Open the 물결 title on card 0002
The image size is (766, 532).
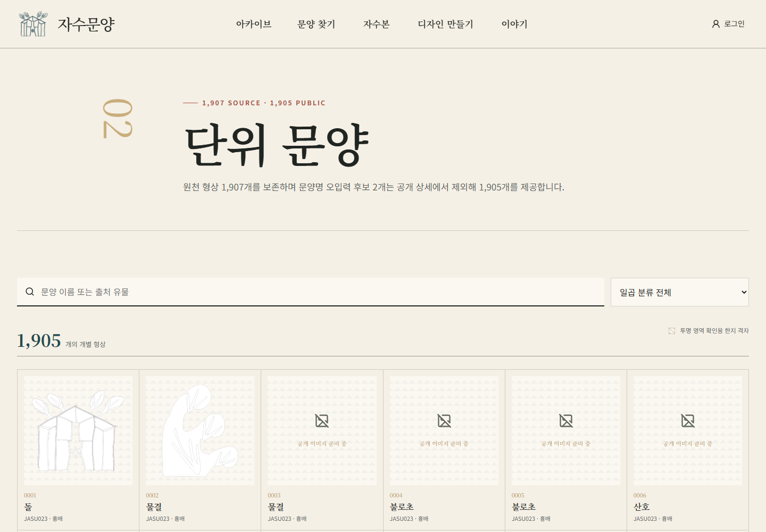tap(154, 507)
